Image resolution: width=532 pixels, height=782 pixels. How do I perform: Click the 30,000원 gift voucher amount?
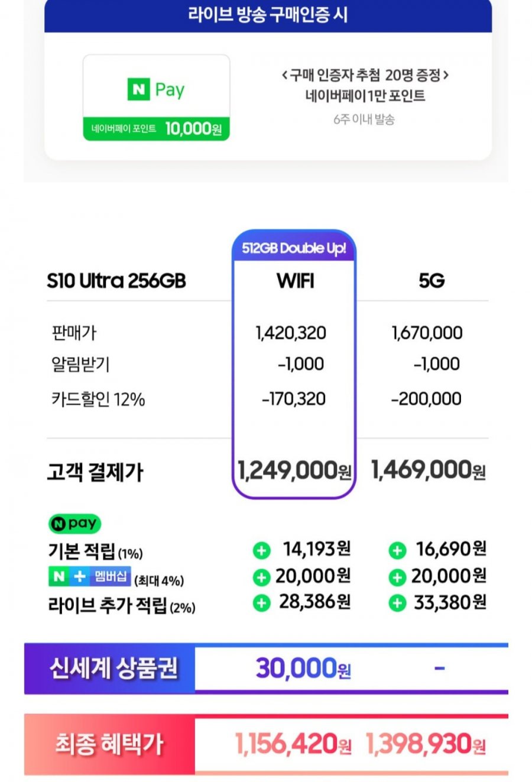tap(303, 669)
